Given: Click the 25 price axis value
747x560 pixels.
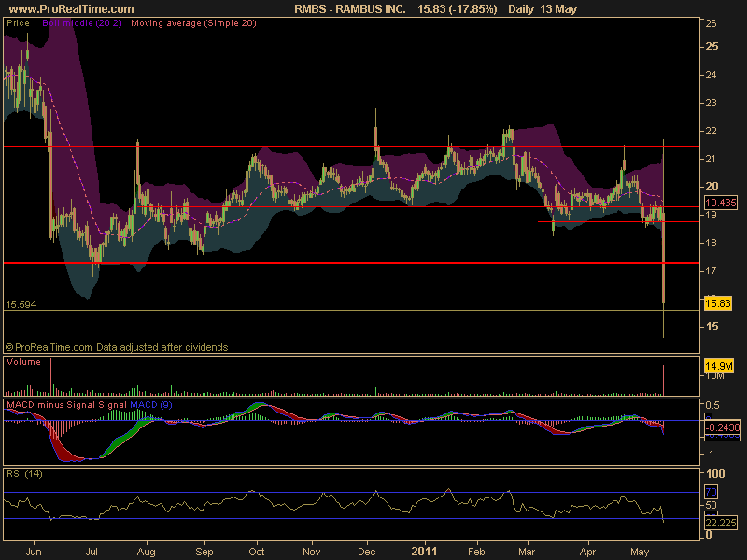Looking at the screenshot, I should (712, 46).
